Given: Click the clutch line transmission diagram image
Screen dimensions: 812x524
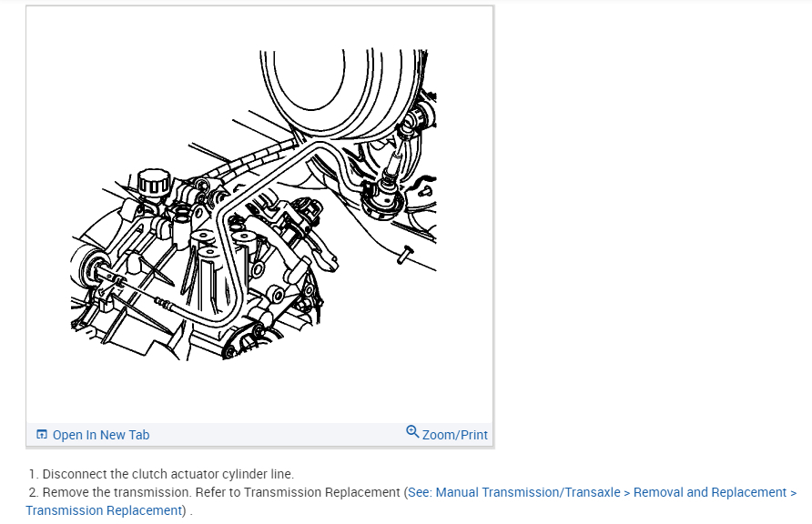Looking at the screenshot, I should [254, 205].
